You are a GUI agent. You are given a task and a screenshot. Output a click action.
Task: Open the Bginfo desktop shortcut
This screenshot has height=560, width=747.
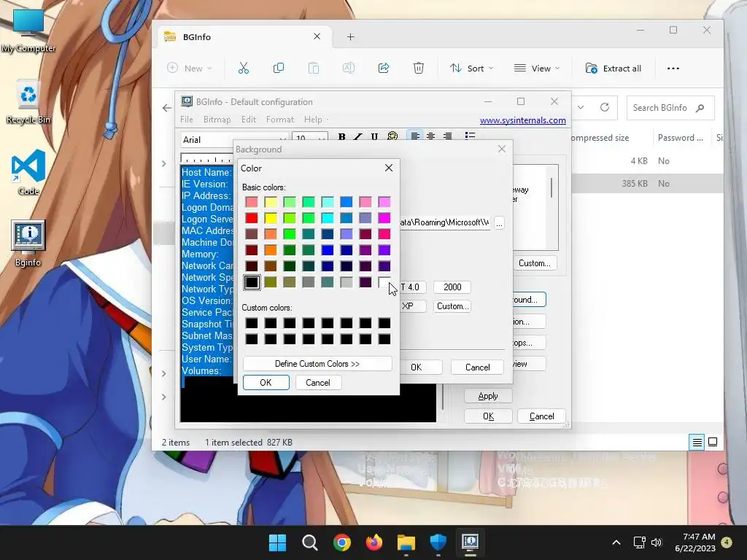[28, 243]
